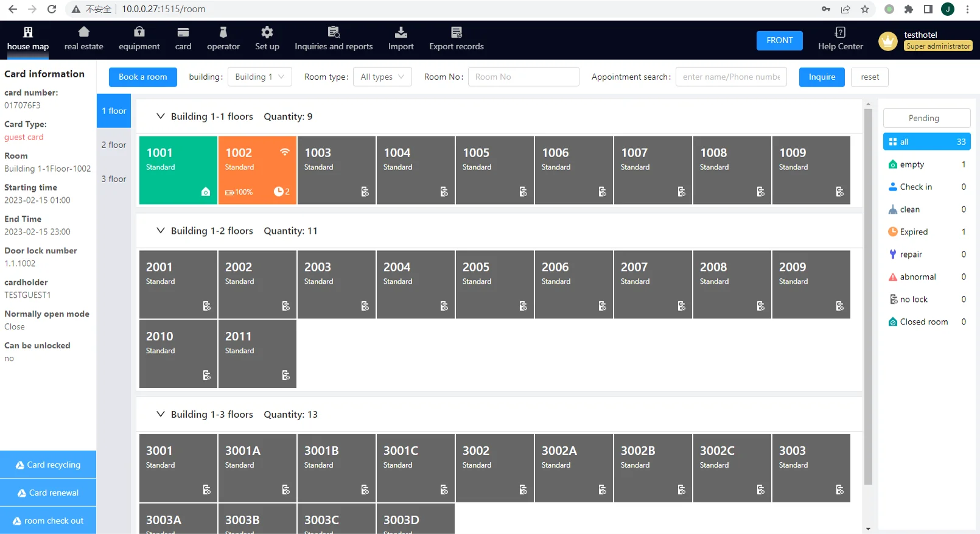Filter rooms by repair status
The image size is (980, 534).
(x=926, y=255)
